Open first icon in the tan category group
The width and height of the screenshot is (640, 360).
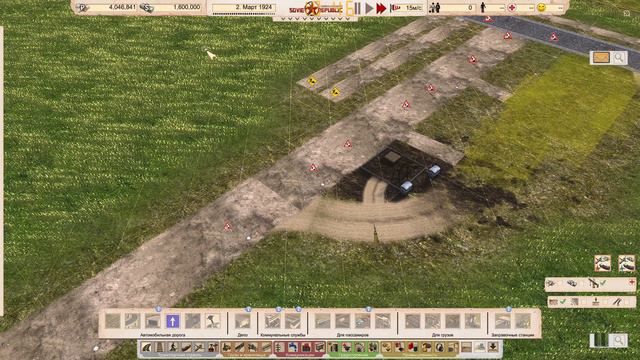tap(386, 348)
